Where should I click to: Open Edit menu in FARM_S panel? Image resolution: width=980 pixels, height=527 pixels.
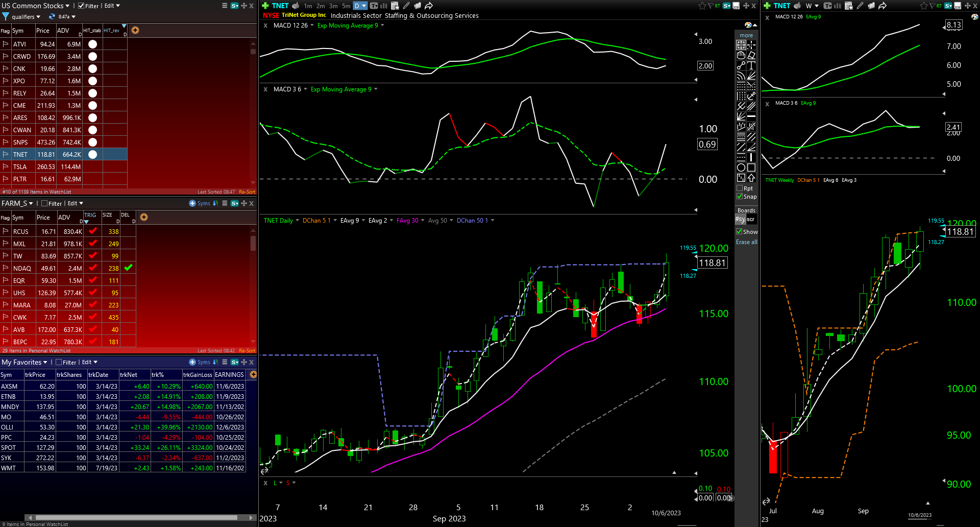[75, 203]
